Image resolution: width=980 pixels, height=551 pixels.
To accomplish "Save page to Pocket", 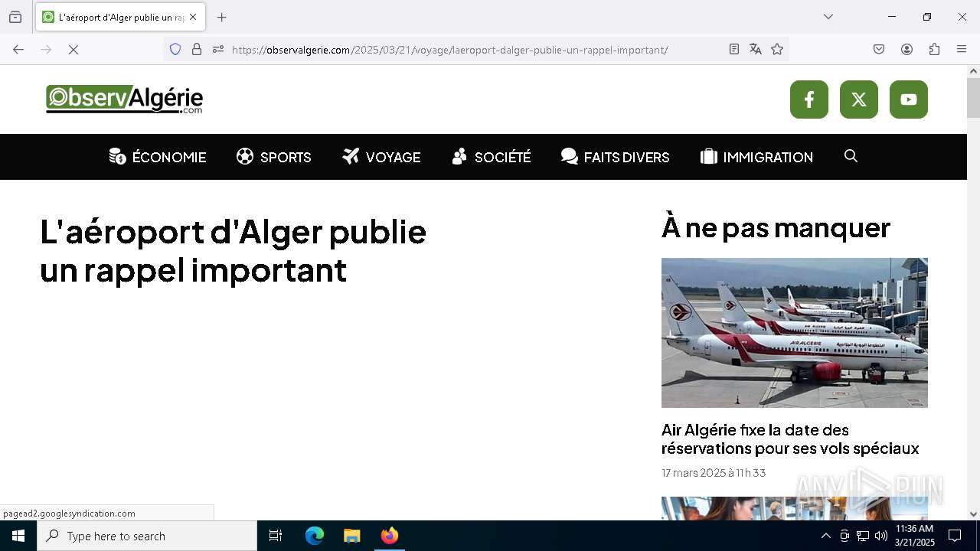I will pos(879,50).
